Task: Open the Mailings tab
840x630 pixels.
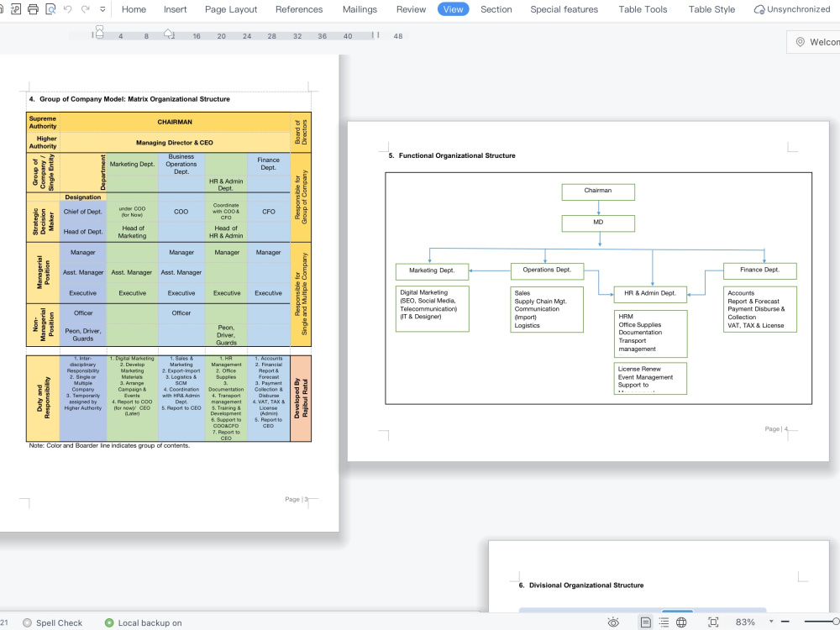Action: tap(360, 9)
